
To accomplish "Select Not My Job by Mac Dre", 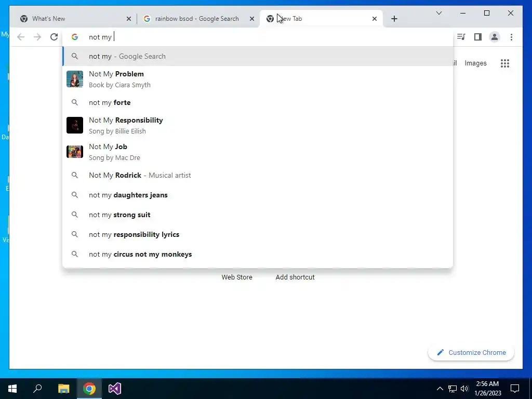I will [258, 152].
